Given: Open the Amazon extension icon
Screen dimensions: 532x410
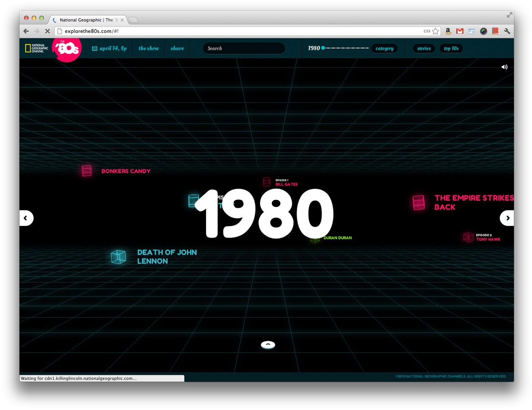Looking at the screenshot, I should (448, 31).
